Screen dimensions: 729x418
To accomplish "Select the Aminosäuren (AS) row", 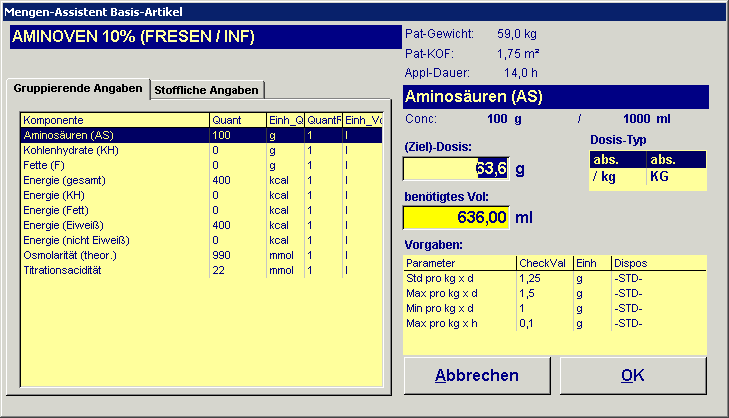I will coord(202,135).
